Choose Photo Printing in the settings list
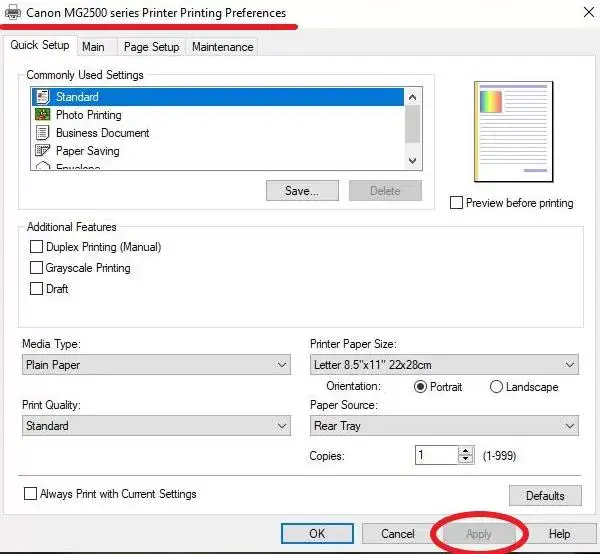 (x=218, y=115)
